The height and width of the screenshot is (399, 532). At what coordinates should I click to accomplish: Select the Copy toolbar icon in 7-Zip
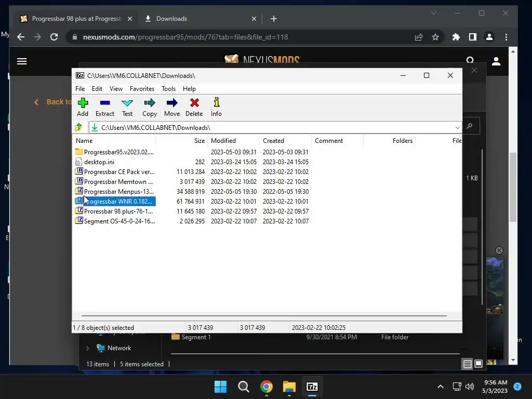(150, 107)
